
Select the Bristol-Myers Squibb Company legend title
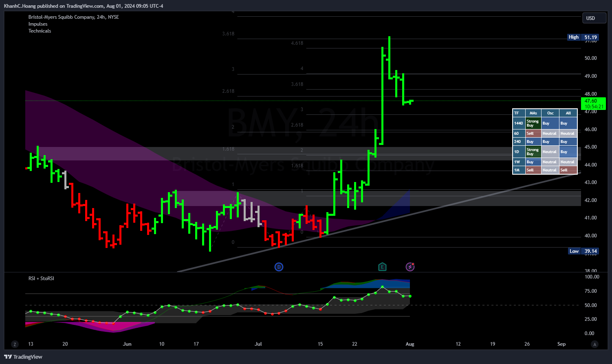pos(74,17)
